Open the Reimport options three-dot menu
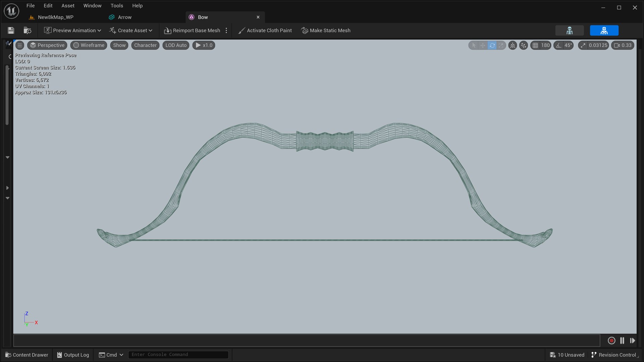Viewport: 644px width, 362px height. pos(226,31)
